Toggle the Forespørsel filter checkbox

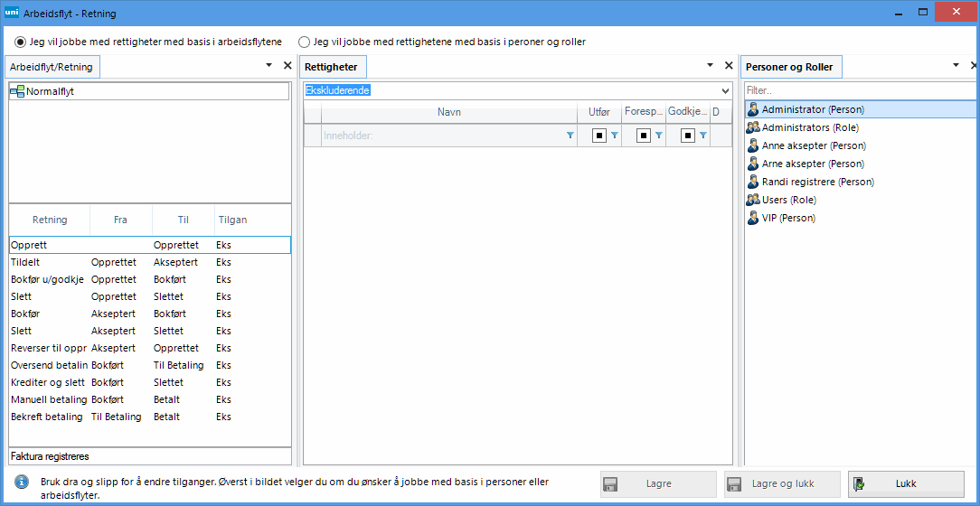[x=643, y=136]
